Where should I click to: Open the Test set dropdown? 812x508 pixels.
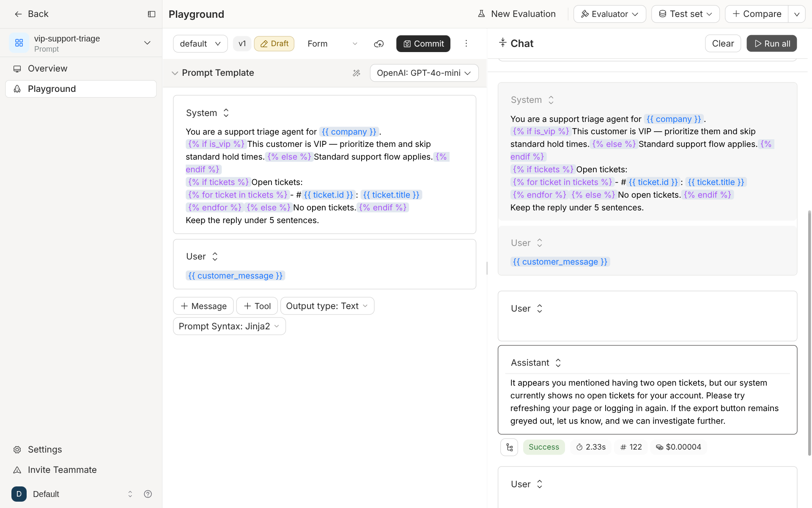[685, 14]
